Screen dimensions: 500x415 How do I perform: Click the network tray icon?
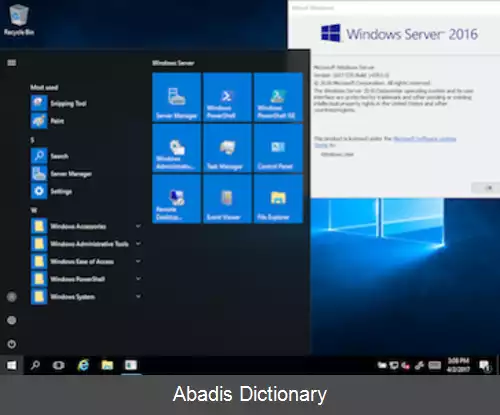tap(394, 366)
